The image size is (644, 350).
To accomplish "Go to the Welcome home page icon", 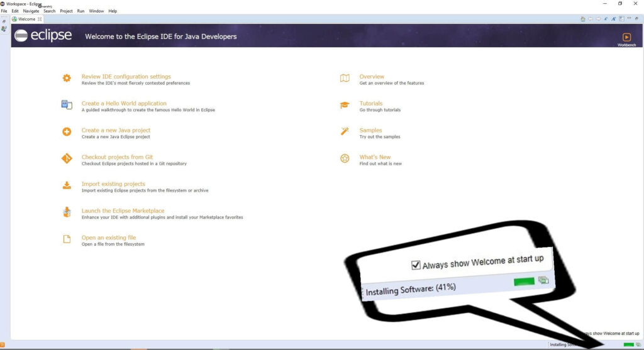I will pyautogui.click(x=583, y=19).
